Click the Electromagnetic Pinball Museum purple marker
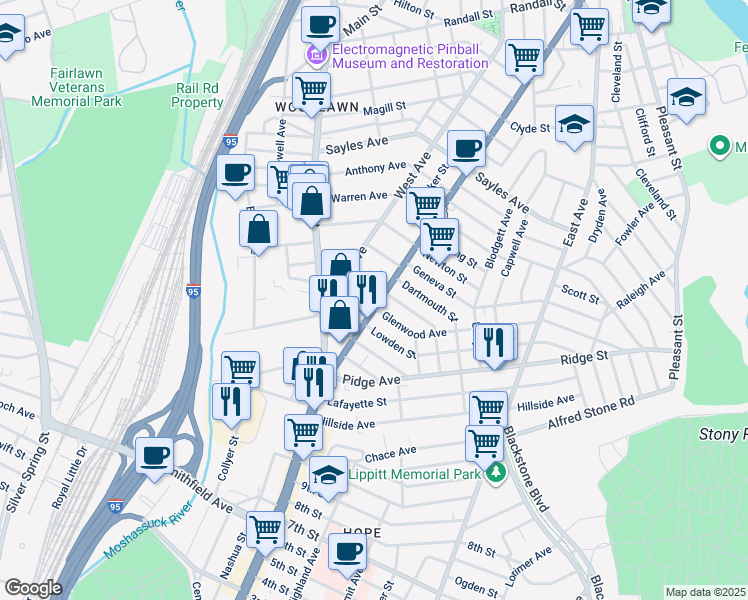Screen dimensions: 748x600 pos(316,55)
